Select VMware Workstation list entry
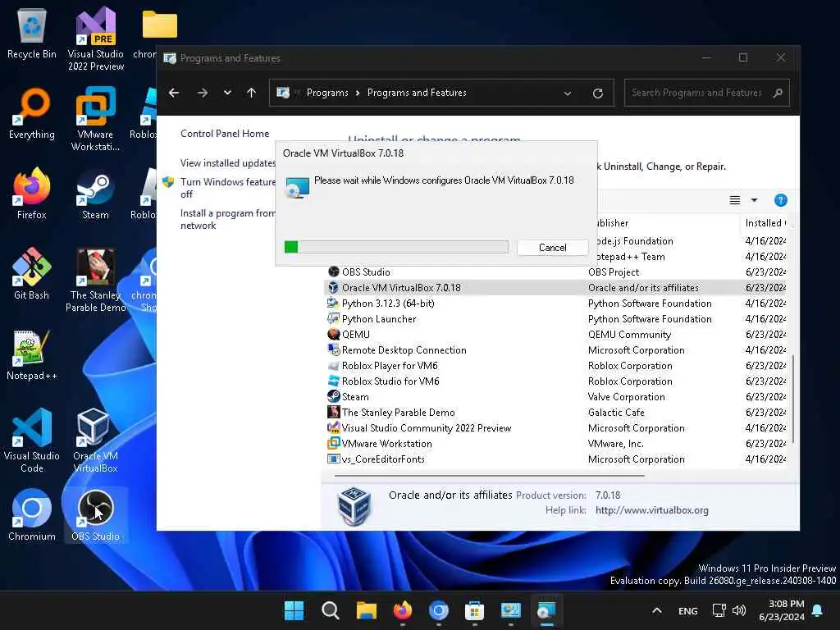 point(556,444)
